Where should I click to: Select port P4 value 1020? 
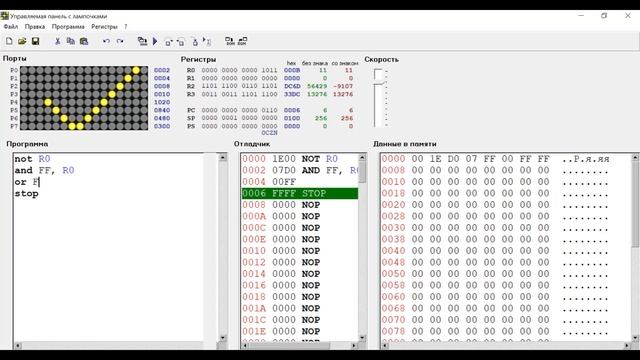(162, 102)
